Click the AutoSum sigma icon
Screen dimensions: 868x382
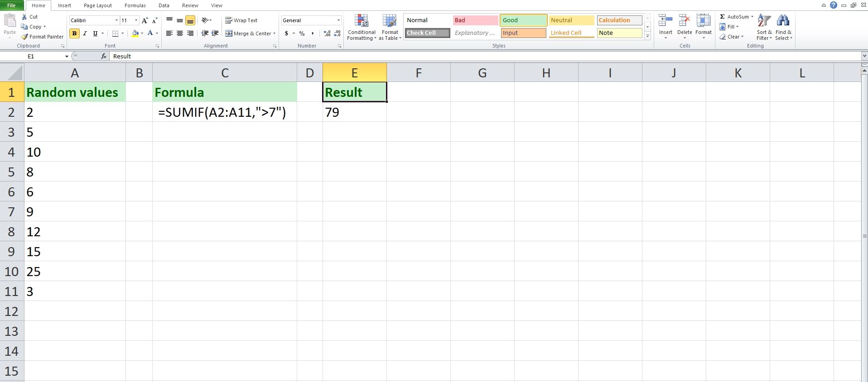[x=722, y=17]
